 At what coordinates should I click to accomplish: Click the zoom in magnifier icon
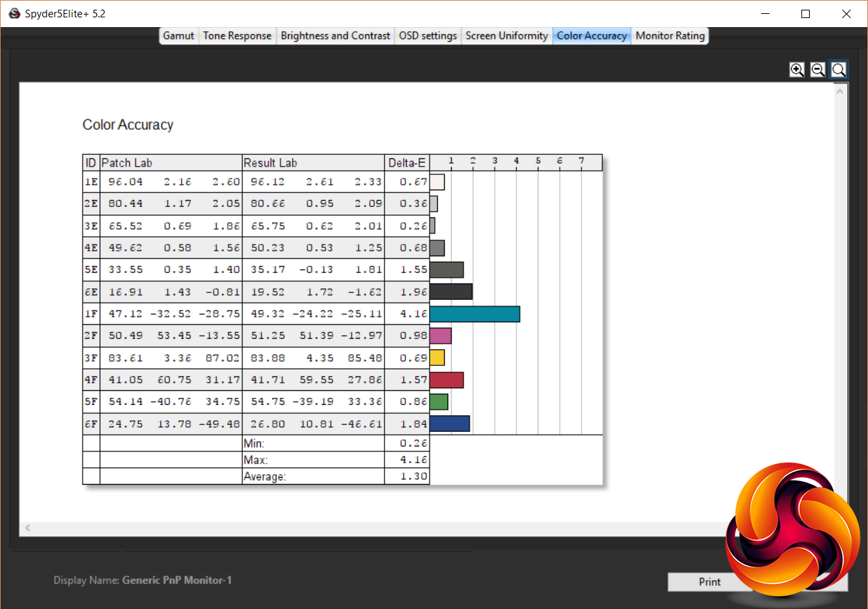[x=797, y=69]
